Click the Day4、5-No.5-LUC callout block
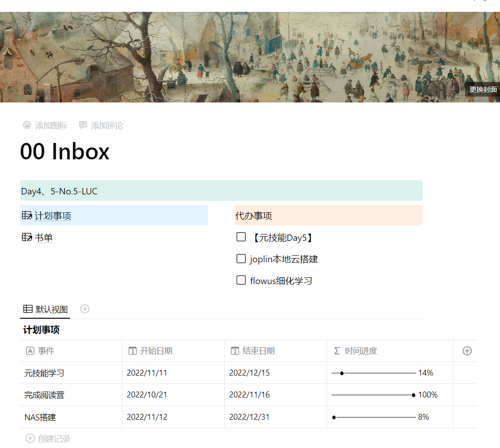This screenshot has width=500, height=448. tap(221, 191)
